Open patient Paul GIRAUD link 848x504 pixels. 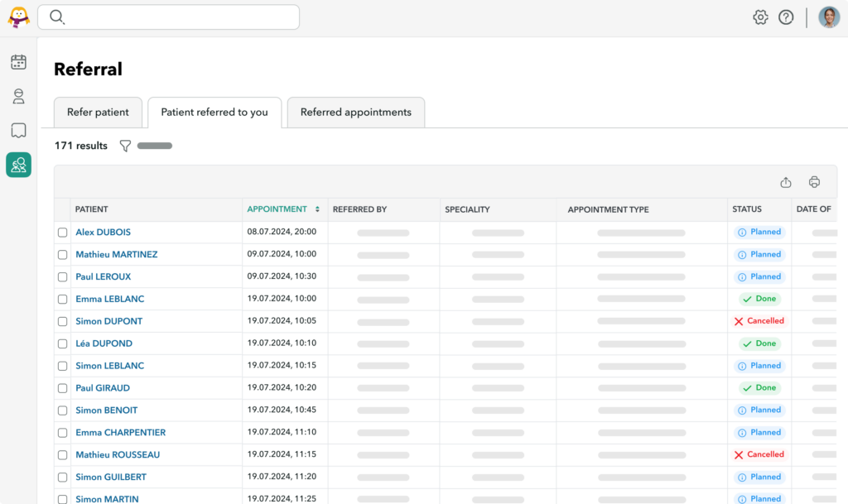coord(102,388)
